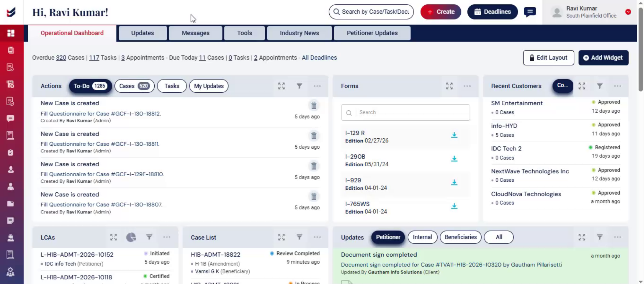Open Recent Customers more options menu
The height and width of the screenshot is (284, 644).
click(617, 86)
